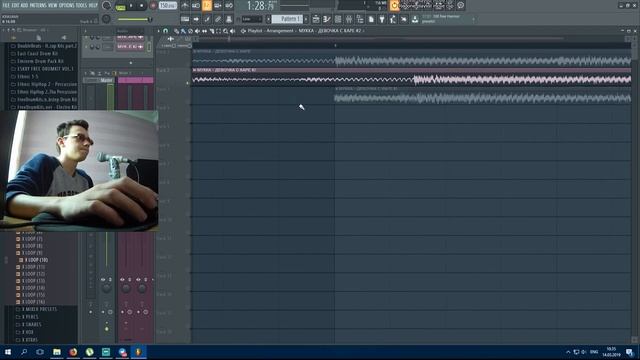The height and width of the screenshot is (360, 640).
Task: Toggle Pattern/Song mode switch
Action: coord(120,6)
